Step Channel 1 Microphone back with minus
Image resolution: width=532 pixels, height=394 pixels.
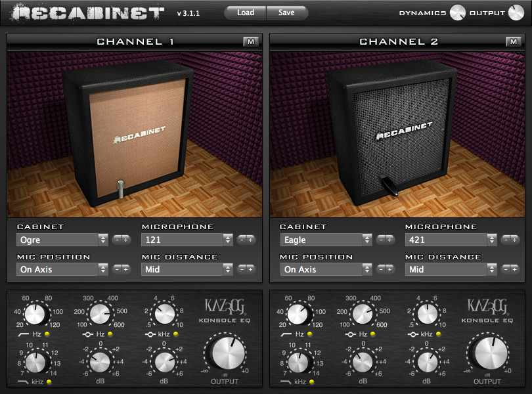242,240
